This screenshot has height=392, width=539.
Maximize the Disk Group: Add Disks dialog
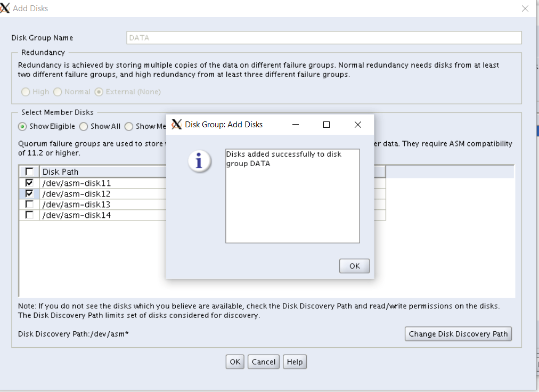pos(326,125)
